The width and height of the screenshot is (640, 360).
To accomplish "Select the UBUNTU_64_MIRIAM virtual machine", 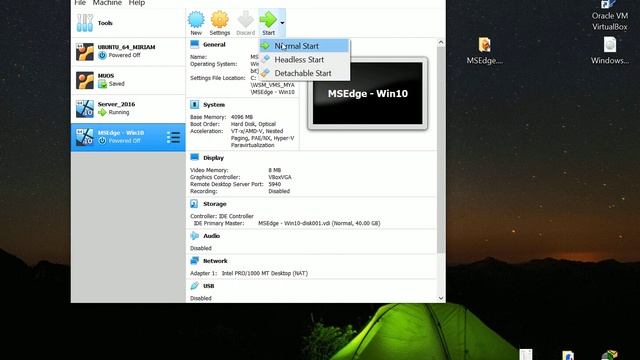I will click(128, 52).
